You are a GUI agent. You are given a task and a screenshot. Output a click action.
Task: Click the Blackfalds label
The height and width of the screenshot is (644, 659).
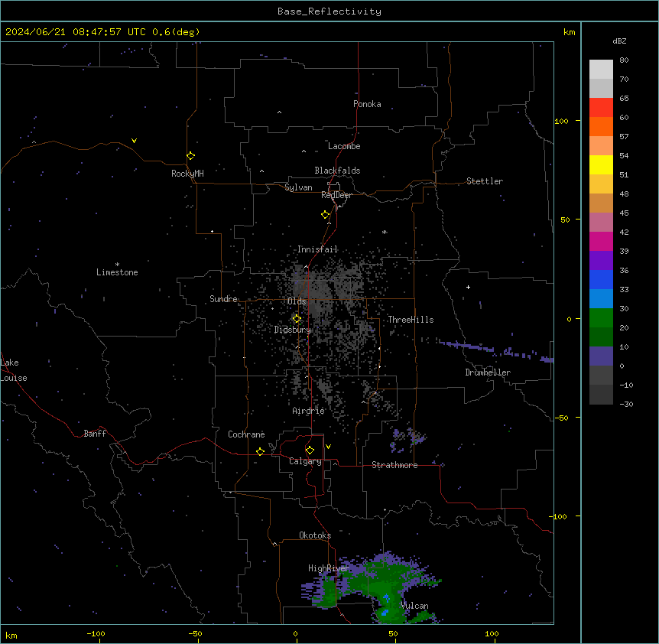click(337, 171)
